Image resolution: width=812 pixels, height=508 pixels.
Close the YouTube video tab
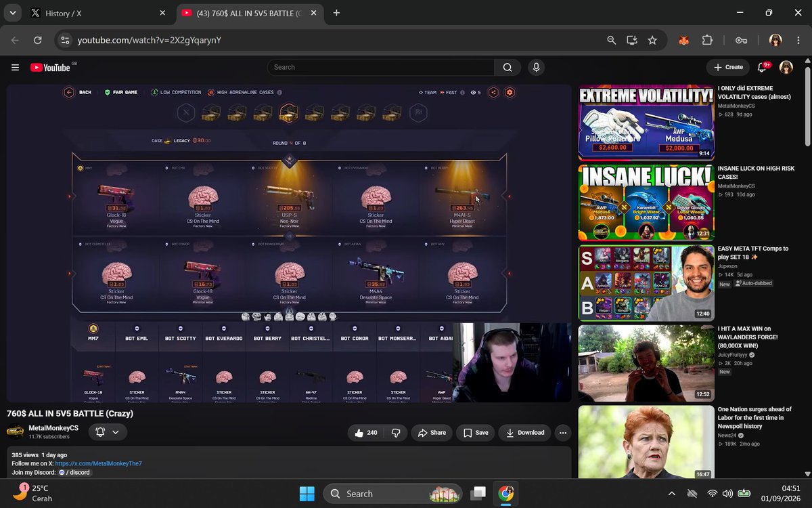pos(312,13)
